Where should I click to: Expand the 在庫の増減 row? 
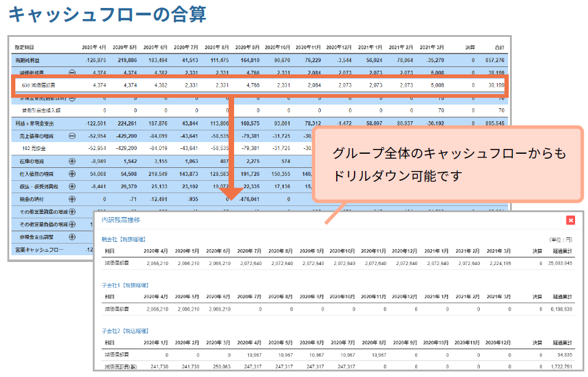click(x=72, y=161)
